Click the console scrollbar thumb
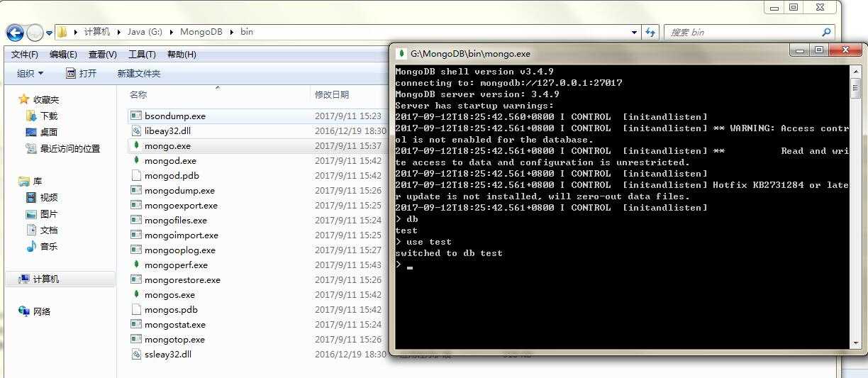The height and width of the screenshot is (378, 868). coord(855,88)
